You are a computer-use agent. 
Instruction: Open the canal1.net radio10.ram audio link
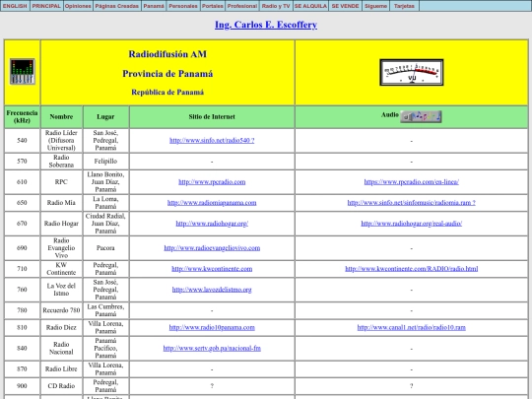tap(411, 327)
